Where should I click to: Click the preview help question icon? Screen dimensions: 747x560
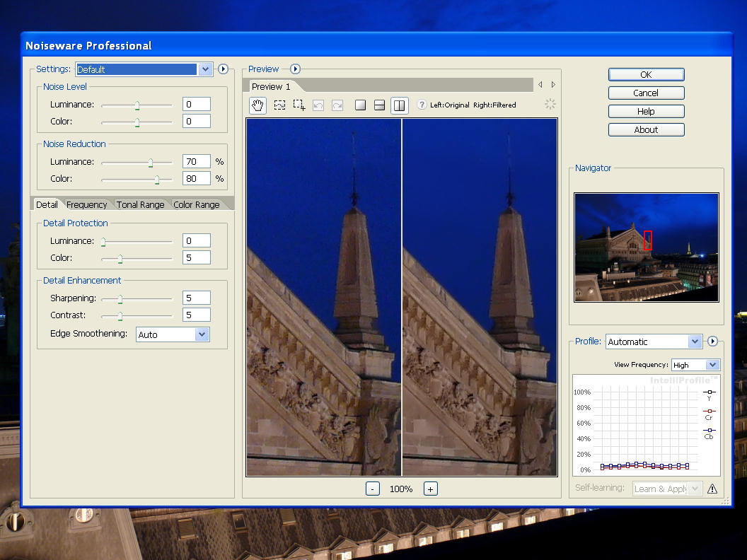422,105
